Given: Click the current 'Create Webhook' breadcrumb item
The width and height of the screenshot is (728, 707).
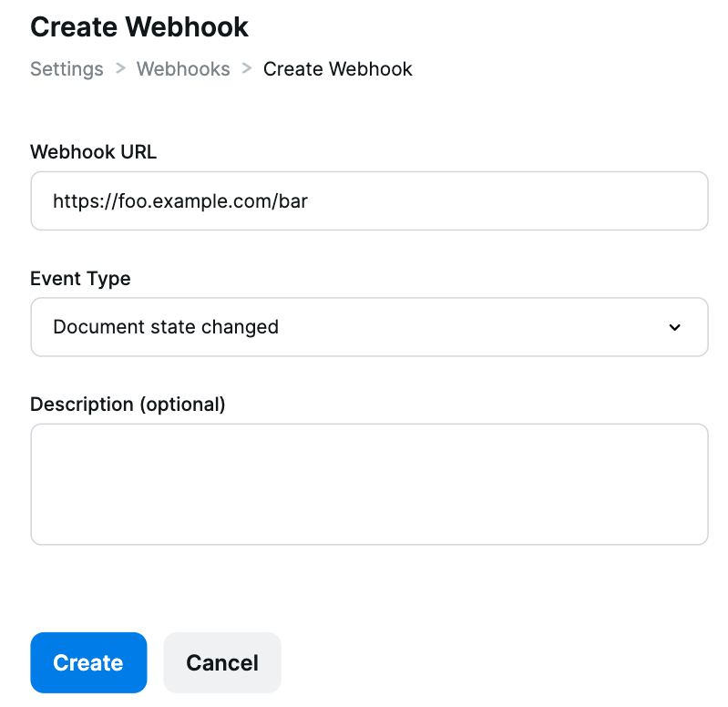Looking at the screenshot, I should [337, 69].
